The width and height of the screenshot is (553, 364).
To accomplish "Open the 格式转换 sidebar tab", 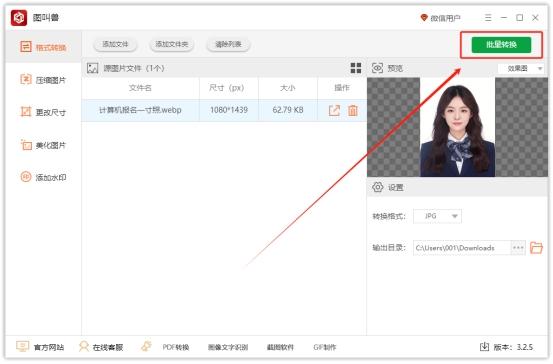I will point(43,47).
